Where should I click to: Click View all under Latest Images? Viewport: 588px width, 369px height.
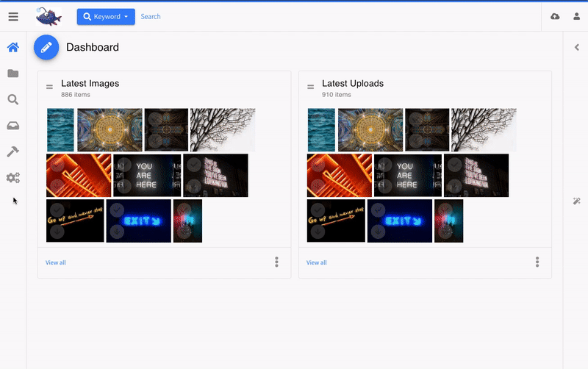[x=56, y=262]
